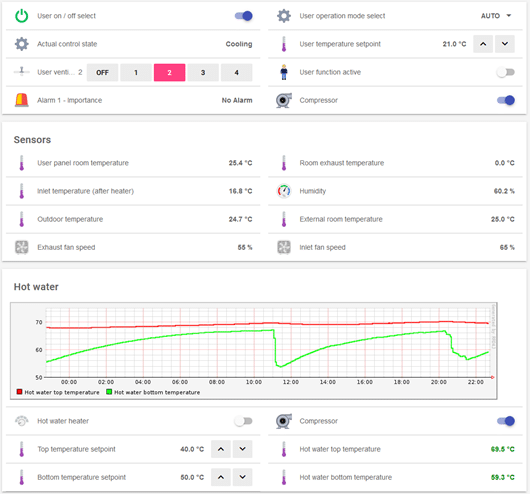Click the user function person icon

coord(284,72)
